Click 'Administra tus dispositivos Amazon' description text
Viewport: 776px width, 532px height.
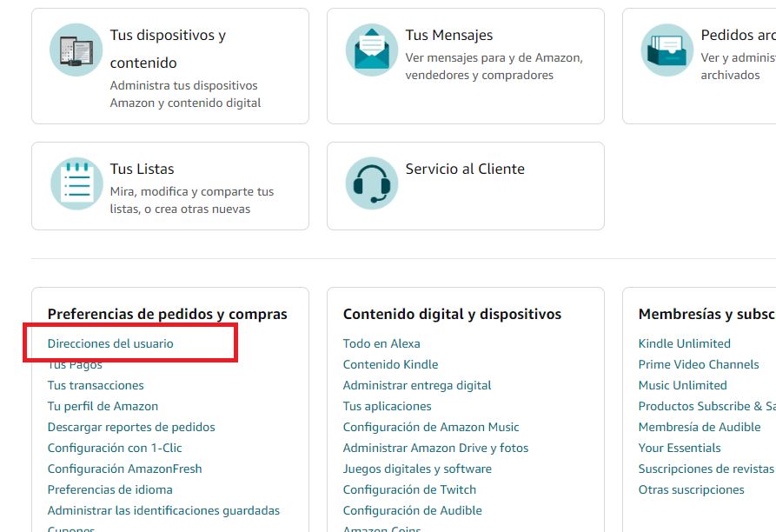pos(185,94)
